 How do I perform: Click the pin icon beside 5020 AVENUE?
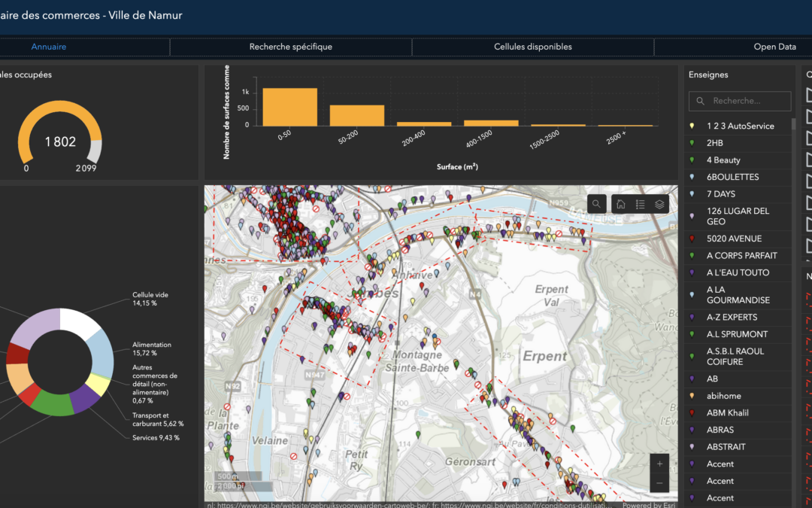[692, 239]
